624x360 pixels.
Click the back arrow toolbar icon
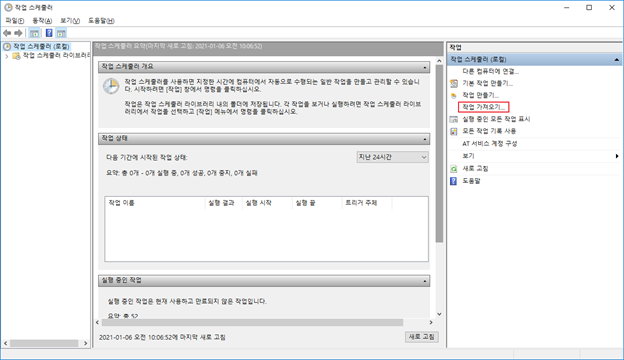pyautogui.click(x=7, y=33)
